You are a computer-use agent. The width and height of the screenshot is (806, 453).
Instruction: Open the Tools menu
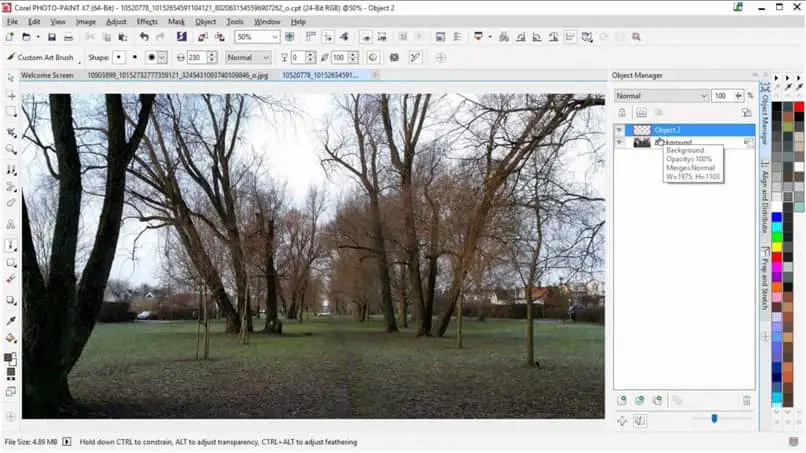point(235,22)
